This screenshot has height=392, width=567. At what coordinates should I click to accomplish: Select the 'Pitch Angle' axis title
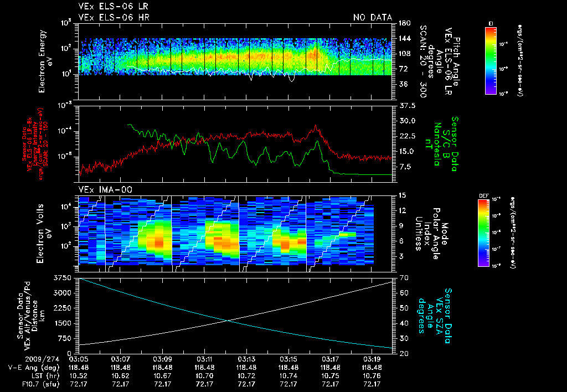pos(457,61)
